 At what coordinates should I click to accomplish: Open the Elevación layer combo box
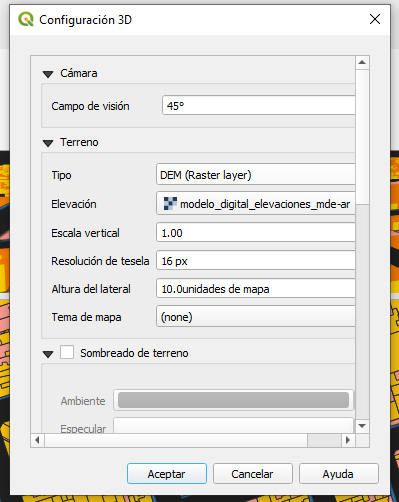coord(256,203)
